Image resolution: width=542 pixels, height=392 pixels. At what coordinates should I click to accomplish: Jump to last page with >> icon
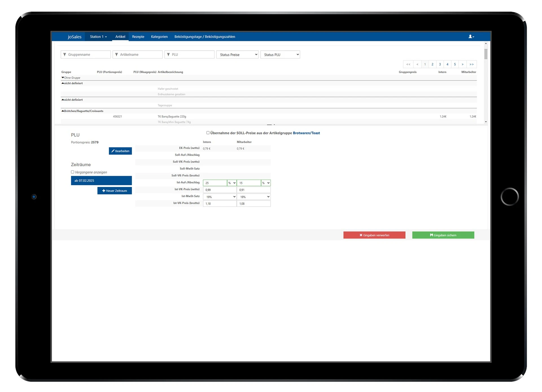click(x=471, y=64)
